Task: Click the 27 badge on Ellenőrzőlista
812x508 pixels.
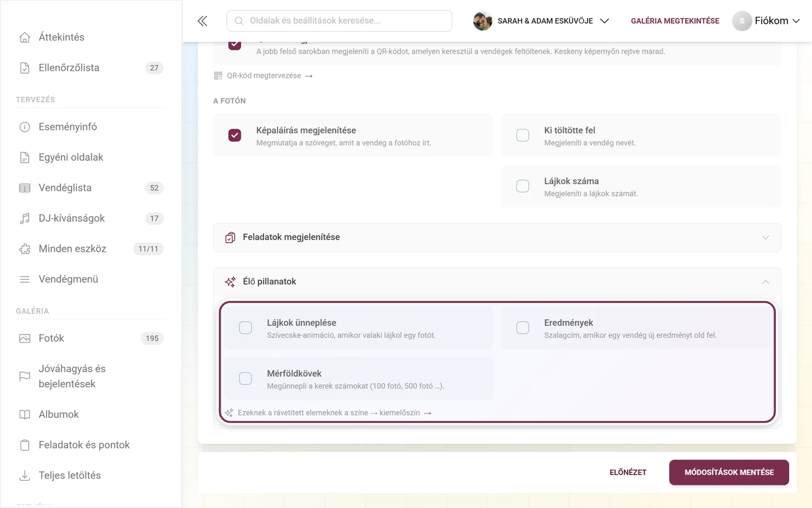Action: click(155, 68)
